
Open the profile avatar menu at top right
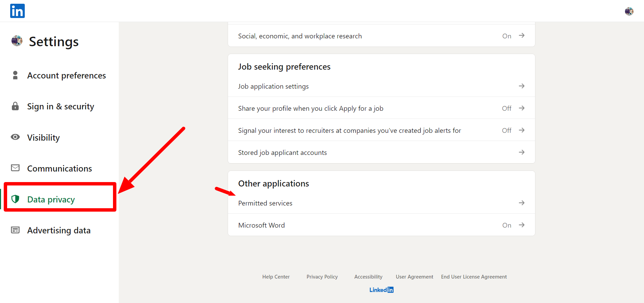[x=629, y=11]
